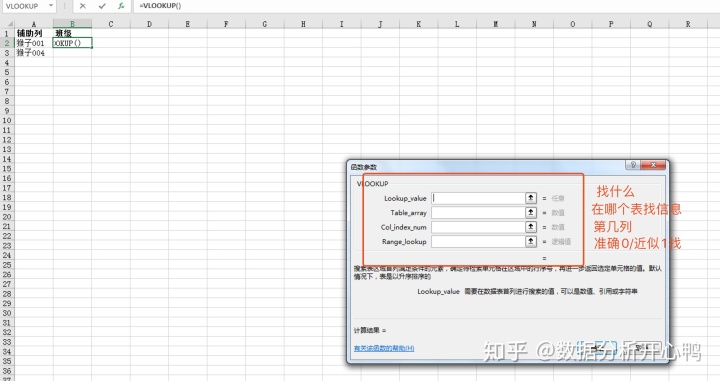
Task: Select row 3 header
Action: click(x=7, y=53)
